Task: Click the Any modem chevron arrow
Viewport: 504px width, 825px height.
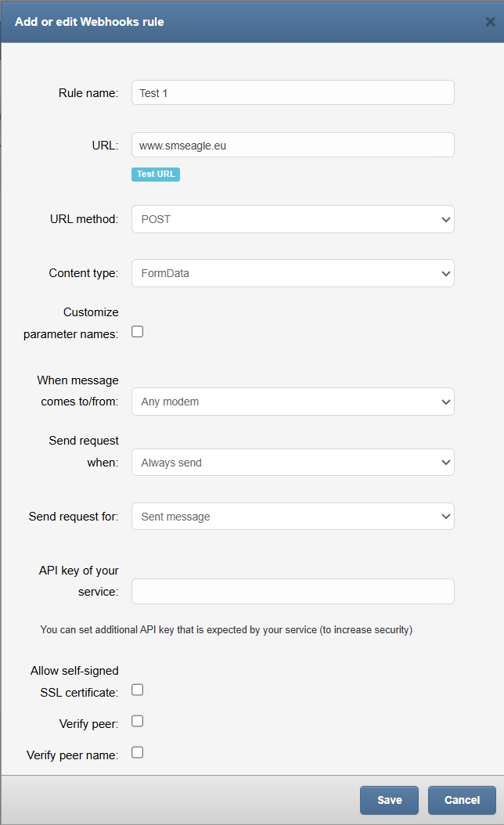Action: (445, 402)
